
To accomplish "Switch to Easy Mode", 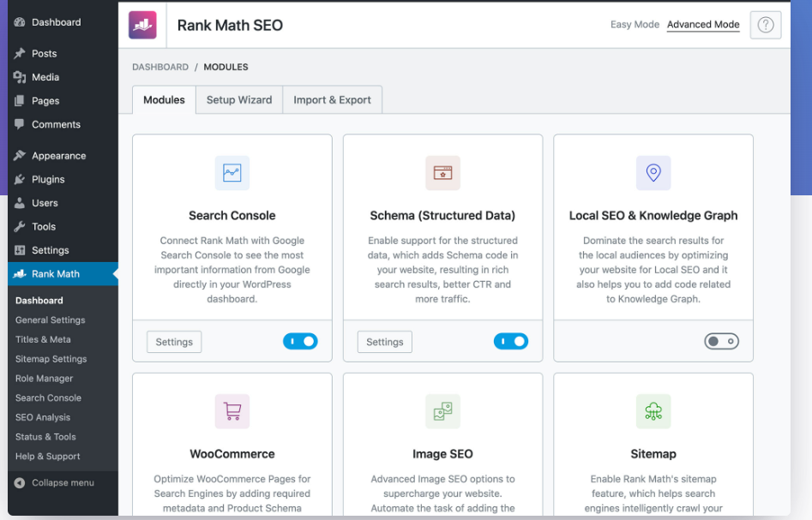I will coord(635,25).
